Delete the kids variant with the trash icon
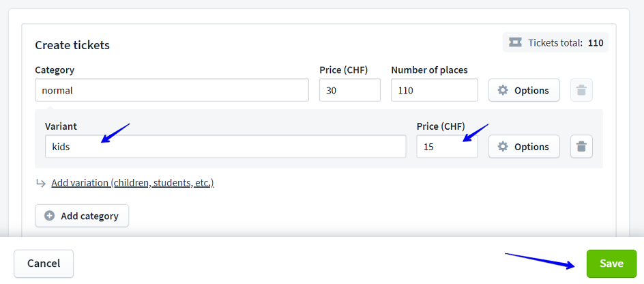The height and width of the screenshot is (284, 644). tap(581, 147)
